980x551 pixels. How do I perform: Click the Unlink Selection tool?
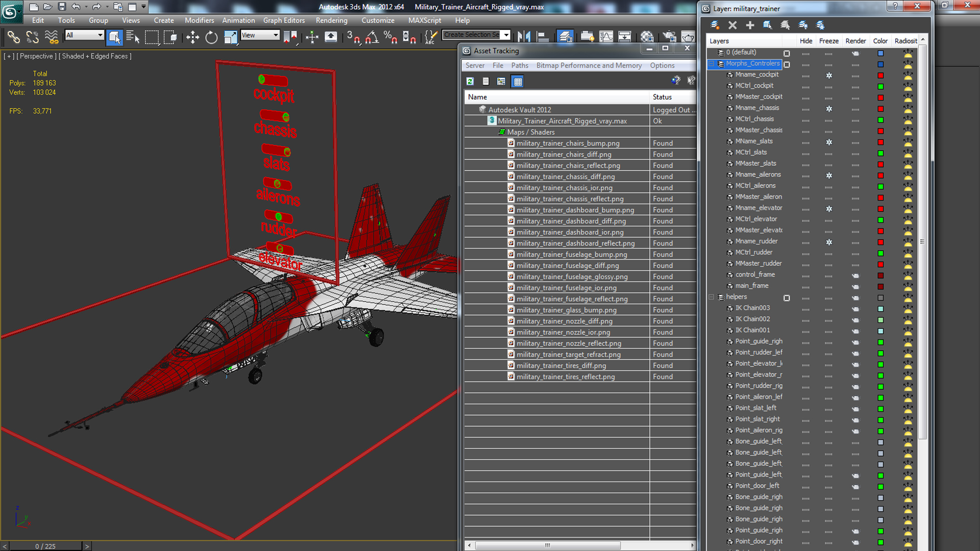(x=32, y=37)
